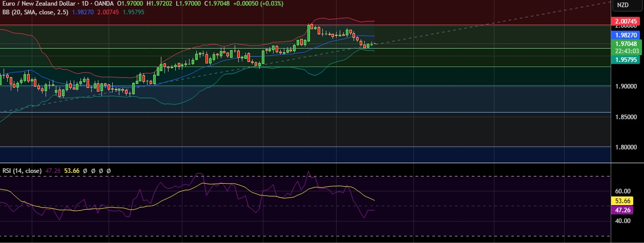This screenshot has width=644, height=243.
Task: Select the BB (20, SMA, close, 2.5) indicator legend
Action: tap(34, 12)
